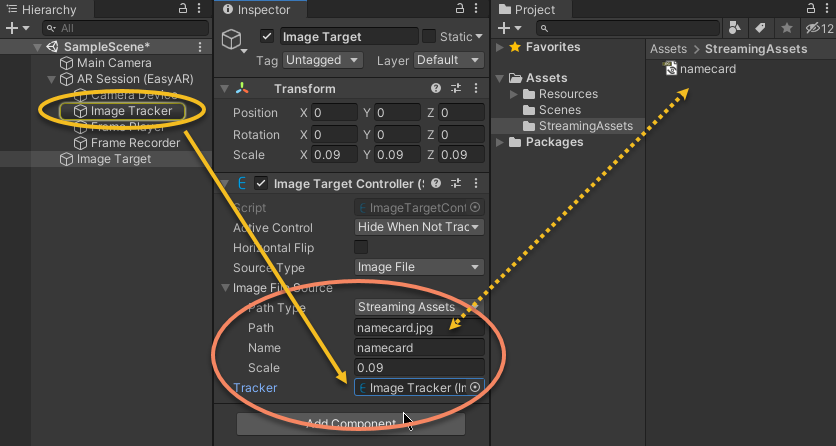The image size is (836, 446).
Task: Click the Project search by type icon
Action: (735, 27)
